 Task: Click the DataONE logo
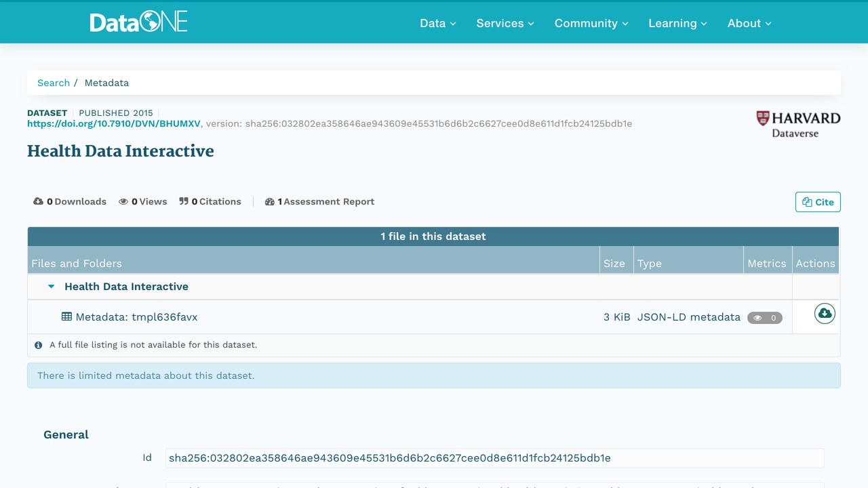(138, 22)
